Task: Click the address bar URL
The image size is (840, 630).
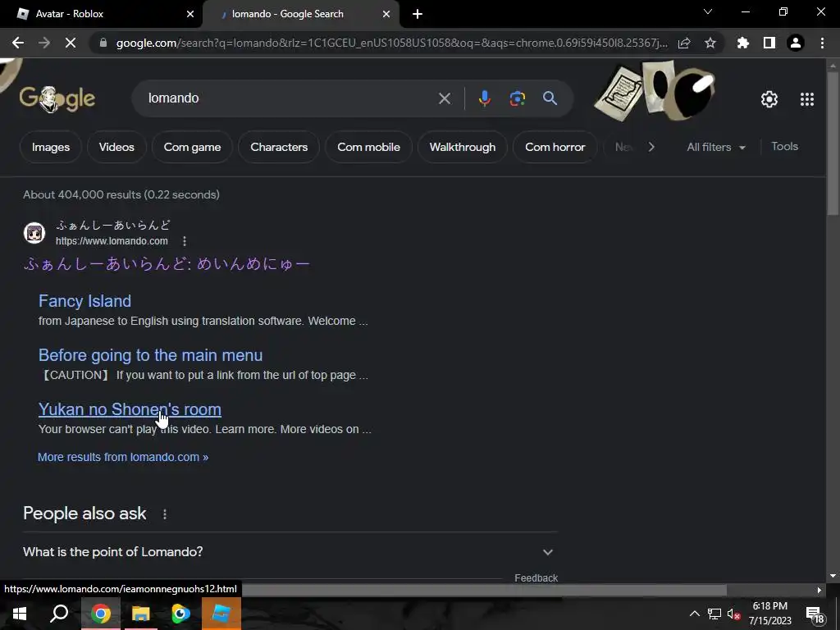Action: 391,43
